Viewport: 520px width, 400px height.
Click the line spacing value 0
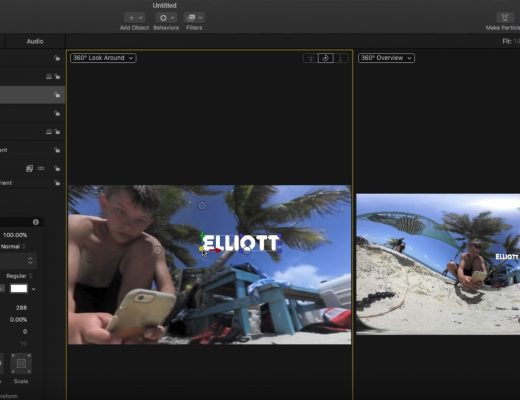coord(25,332)
